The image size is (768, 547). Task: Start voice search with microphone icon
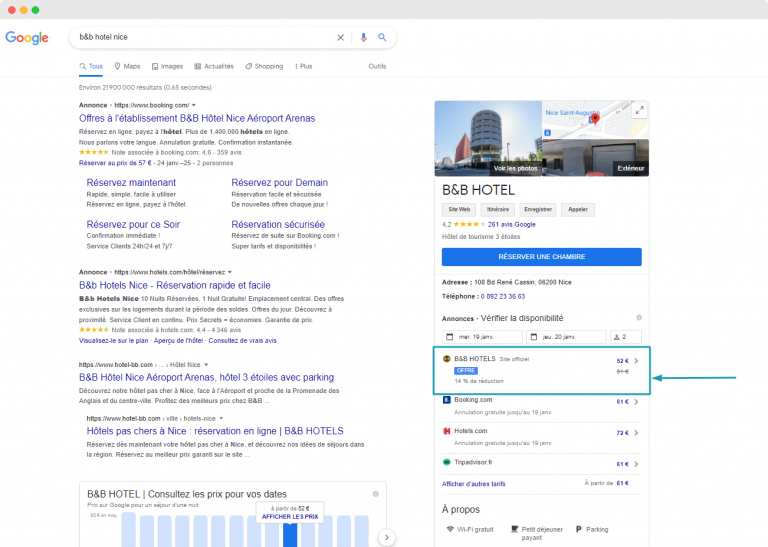(x=363, y=37)
